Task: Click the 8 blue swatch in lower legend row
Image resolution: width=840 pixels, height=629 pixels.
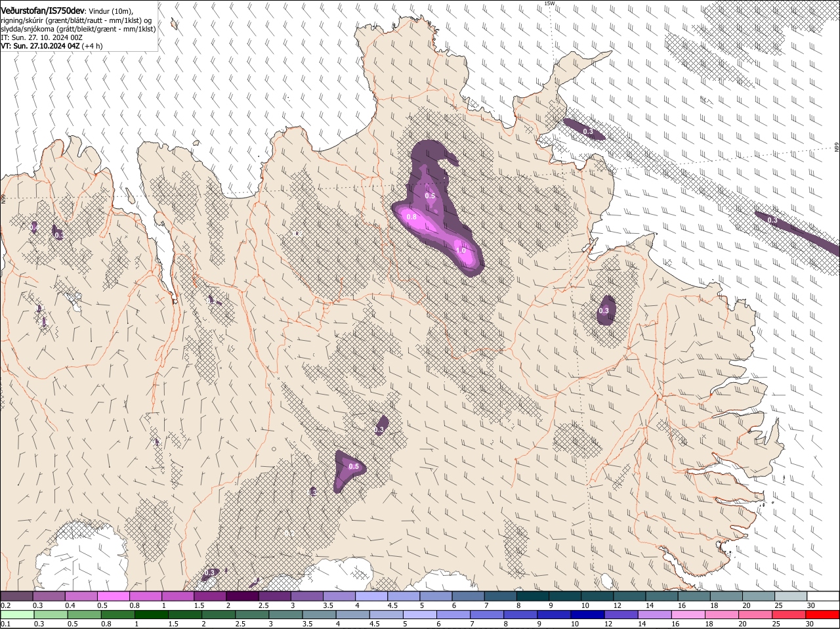Action: 520,614
